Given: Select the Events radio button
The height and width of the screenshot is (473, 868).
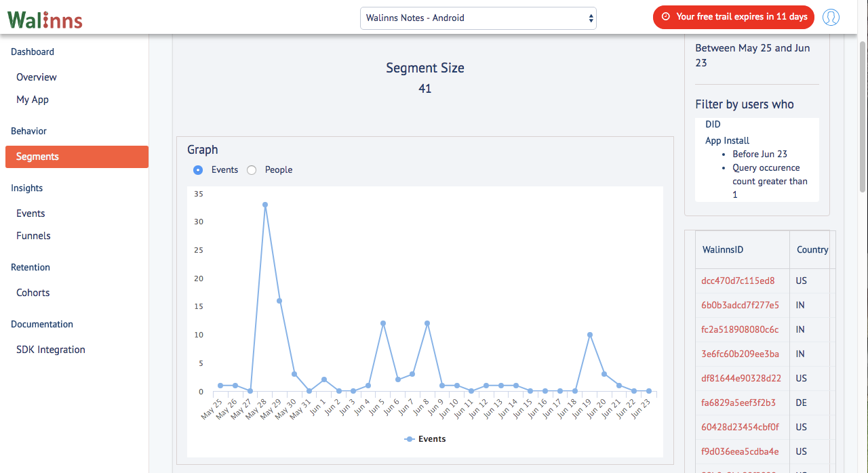Looking at the screenshot, I should coord(198,170).
